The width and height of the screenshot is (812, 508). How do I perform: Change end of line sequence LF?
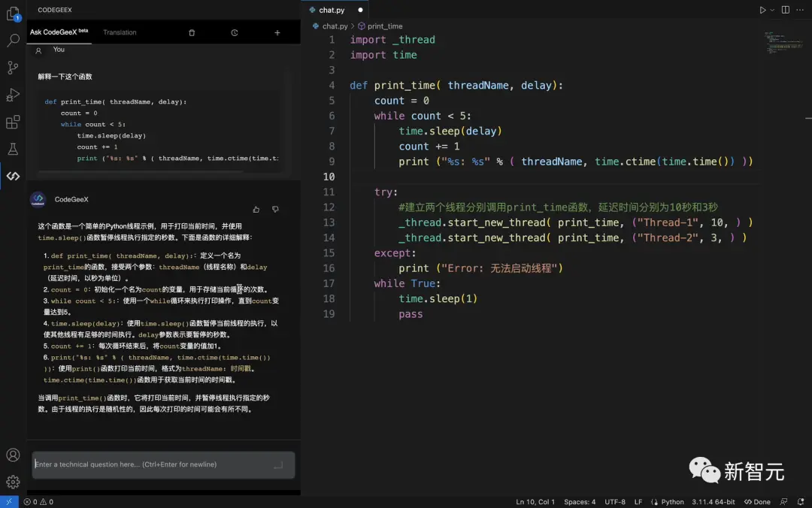638,502
